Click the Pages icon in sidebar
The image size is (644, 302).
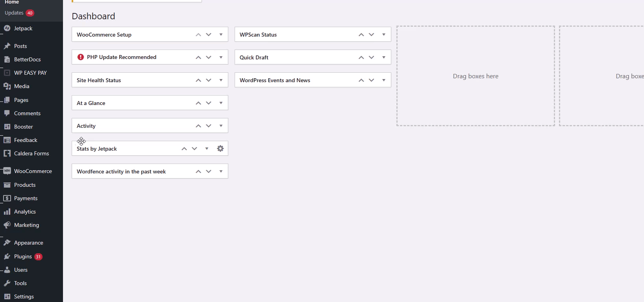(x=7, y=100)
